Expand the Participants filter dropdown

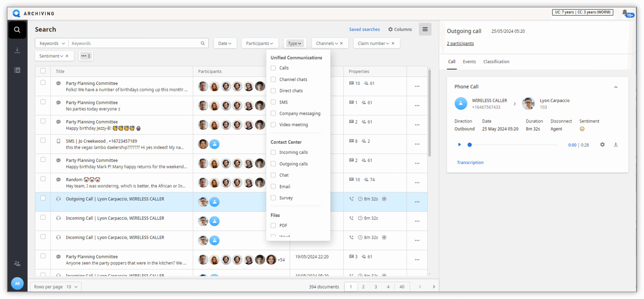coord(259,43)
